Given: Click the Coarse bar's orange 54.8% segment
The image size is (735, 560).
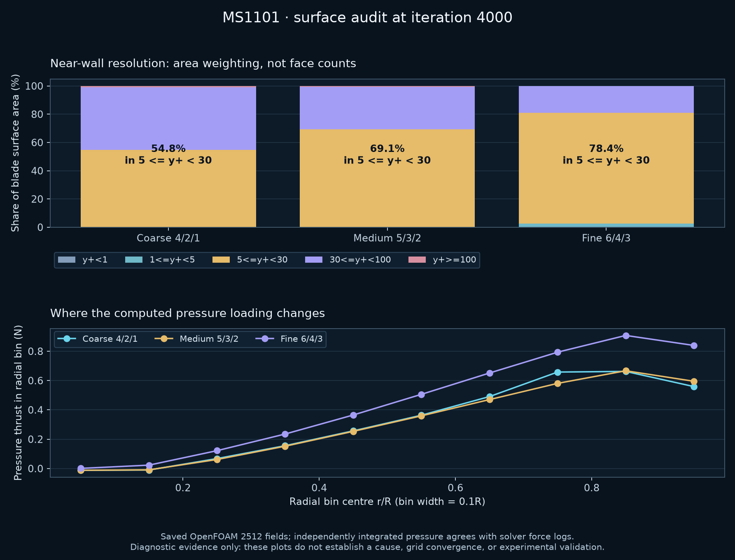Looking at the screenshot, I should click(168, 189).
